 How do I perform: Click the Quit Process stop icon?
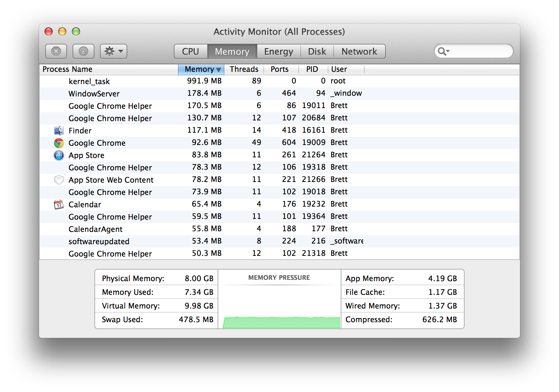coord(56,51)
